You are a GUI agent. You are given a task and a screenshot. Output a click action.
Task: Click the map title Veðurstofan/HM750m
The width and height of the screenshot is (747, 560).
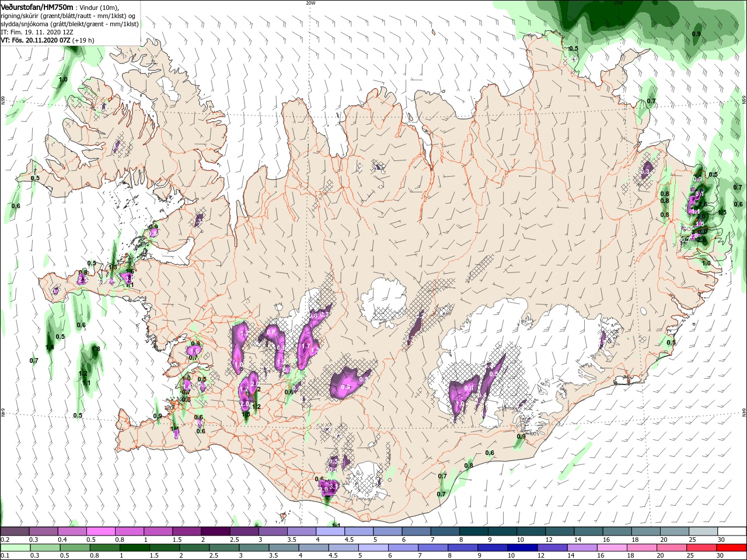point(37,7)
